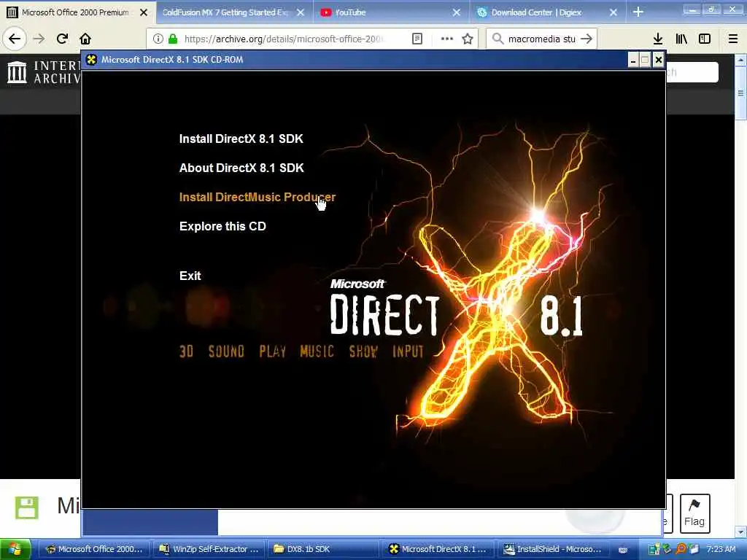Close the Microsoft Office 2000 Premium tab

[144, 12]
